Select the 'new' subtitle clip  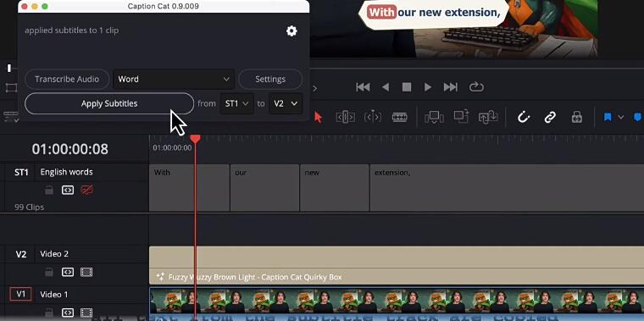click(x=335, y=188)
